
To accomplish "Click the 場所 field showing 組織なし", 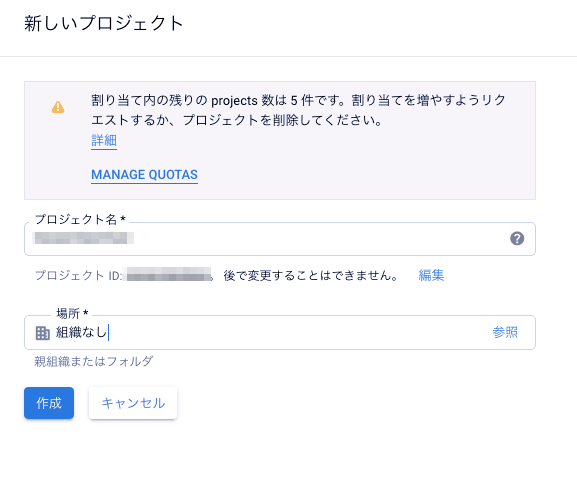I will click(x=280, y=332).
